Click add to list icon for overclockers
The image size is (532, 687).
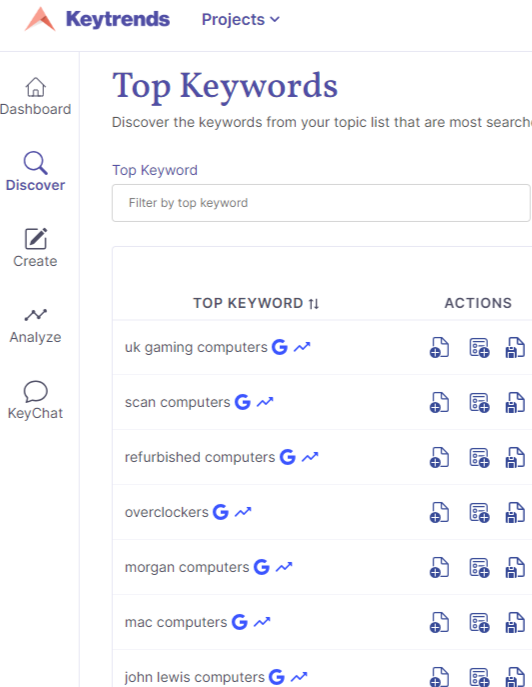pos(479,513)
